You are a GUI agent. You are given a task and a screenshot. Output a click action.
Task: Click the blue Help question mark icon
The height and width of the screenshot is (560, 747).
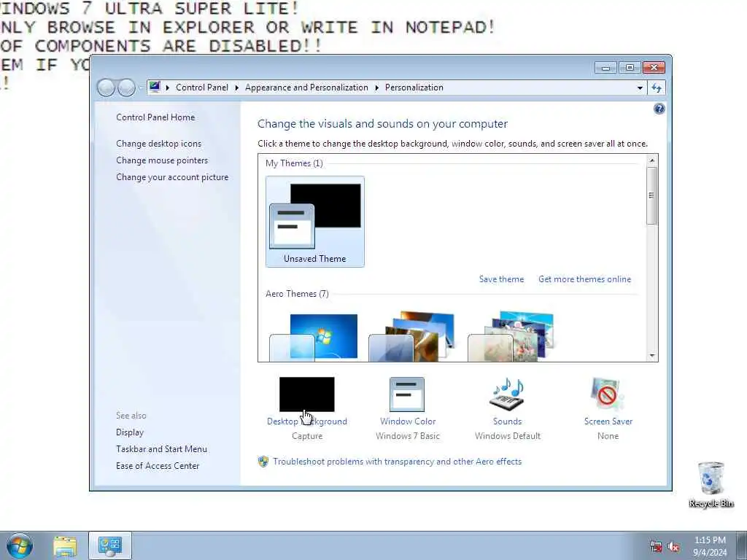tap(659, 109)
